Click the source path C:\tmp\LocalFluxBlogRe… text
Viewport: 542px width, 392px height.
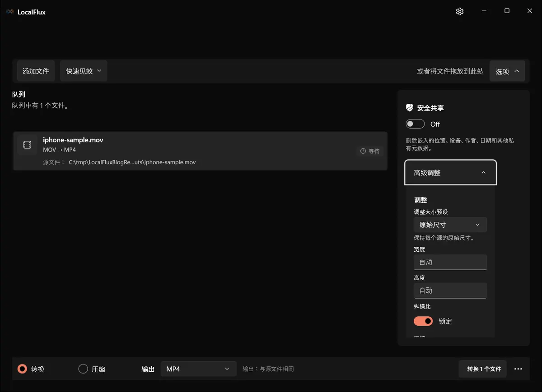(132, 162)
